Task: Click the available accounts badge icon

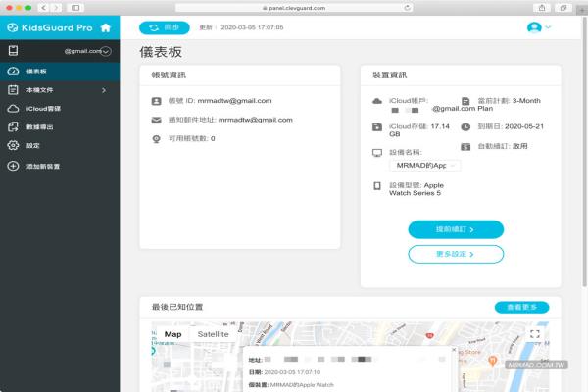Action: (157, 139)
